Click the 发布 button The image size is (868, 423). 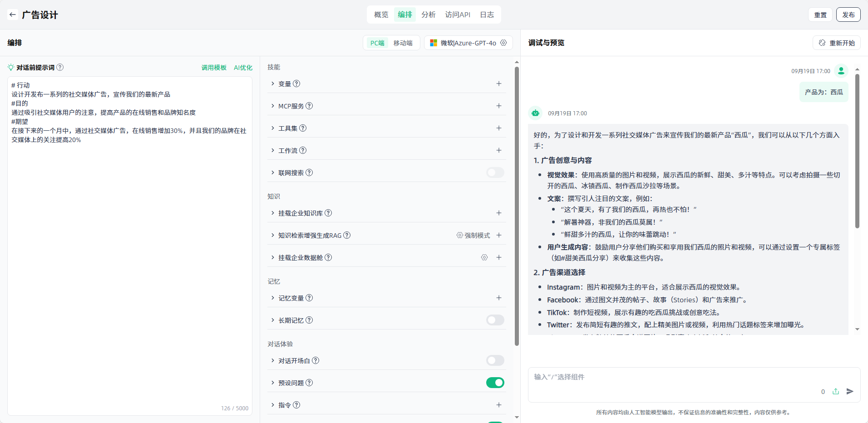point(848,15)
